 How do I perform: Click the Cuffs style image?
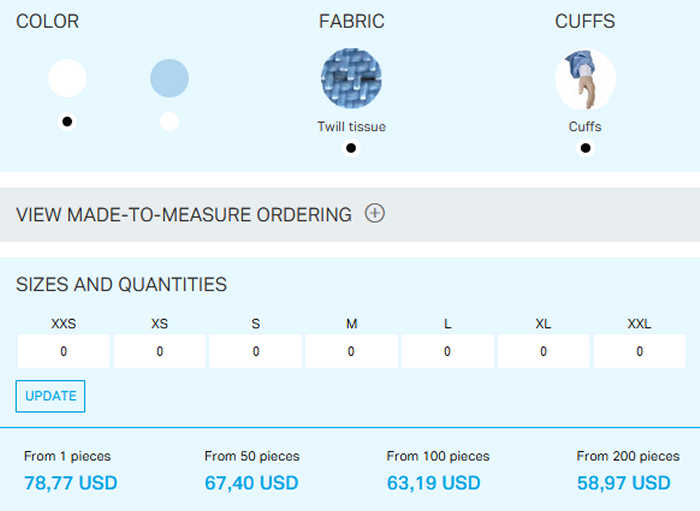point(585,79)
